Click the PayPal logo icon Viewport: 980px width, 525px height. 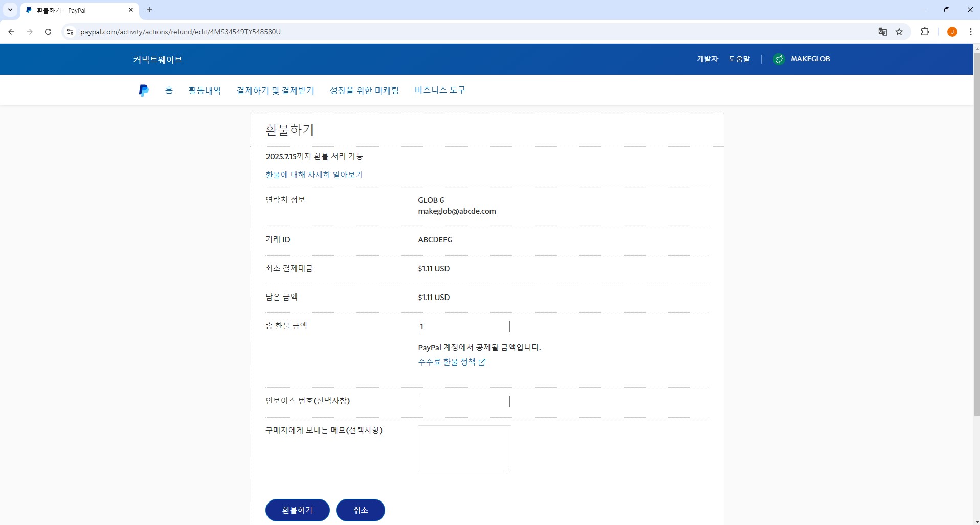(144, 90)
